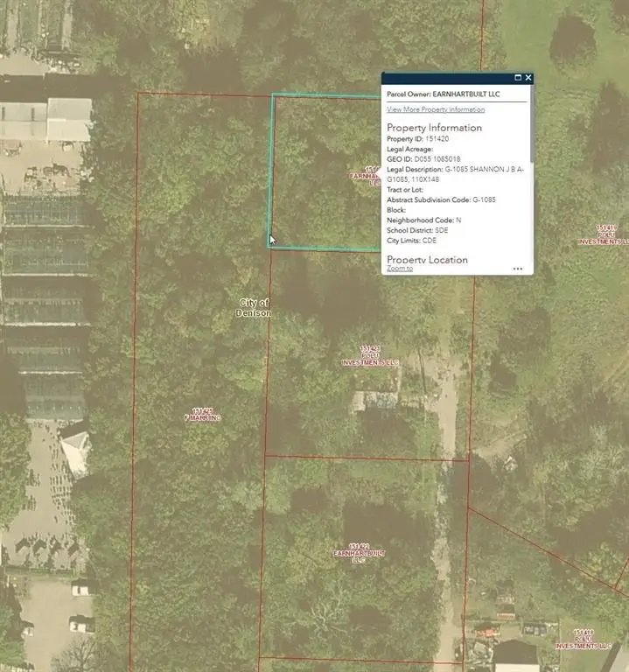629x672 pixels.
Task: Open View More Property Information link
Action: tap(436, 109)
